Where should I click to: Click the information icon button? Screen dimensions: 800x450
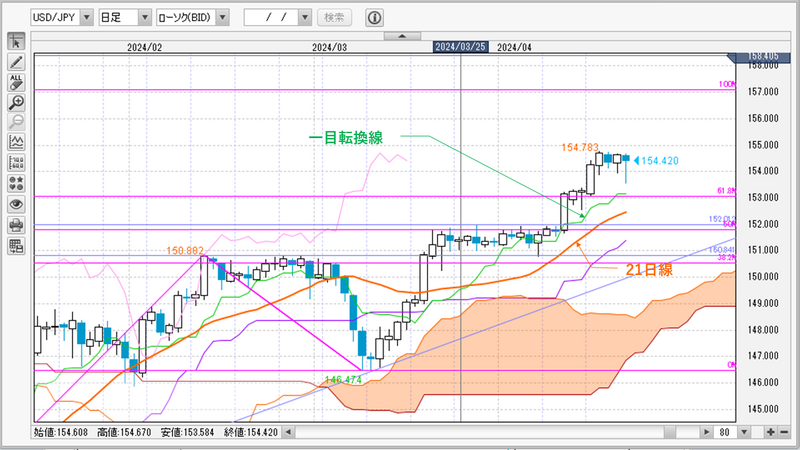click(x=374, y=17)
